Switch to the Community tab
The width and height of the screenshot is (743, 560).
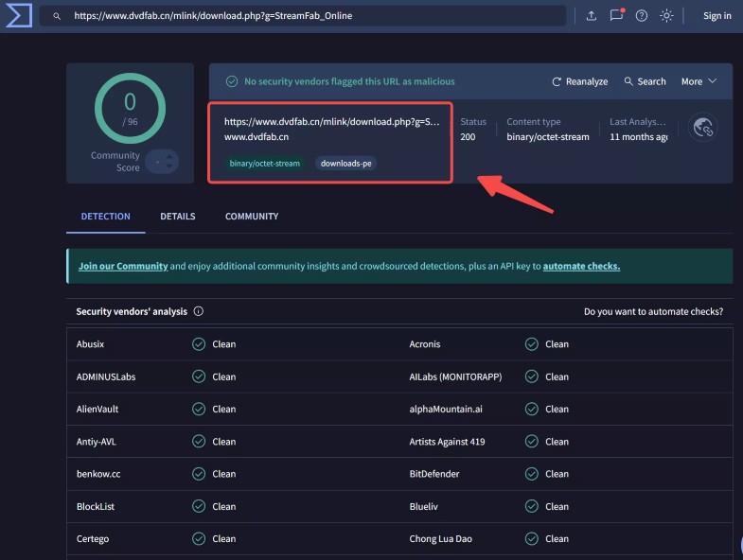[252, 217]
